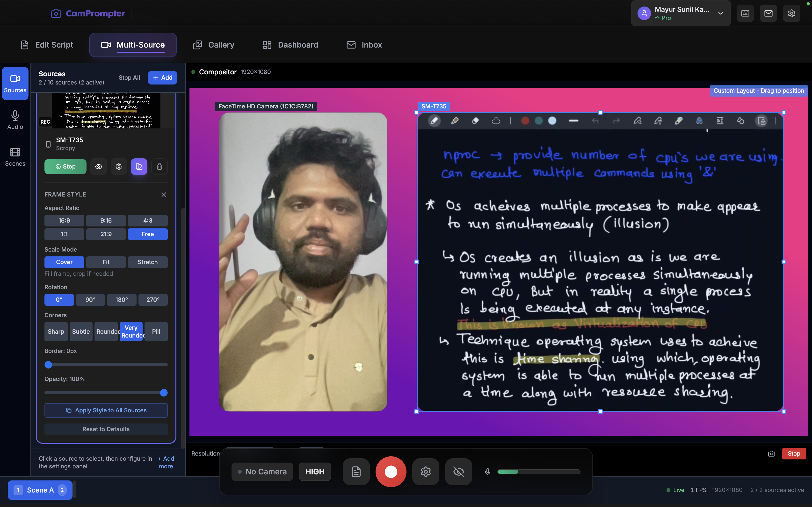Click the undo arrow on the whiteboard toolbar

coord(595,121)
